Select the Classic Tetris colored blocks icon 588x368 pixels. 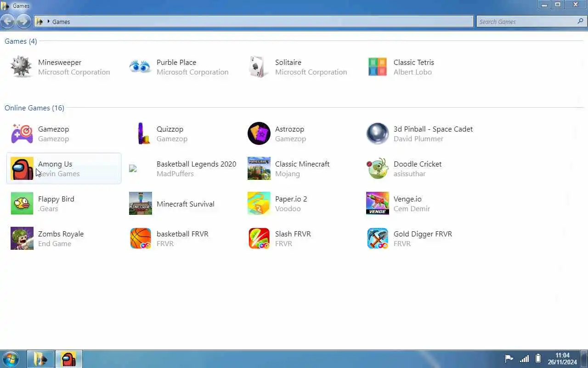click(x=378, y=67)
